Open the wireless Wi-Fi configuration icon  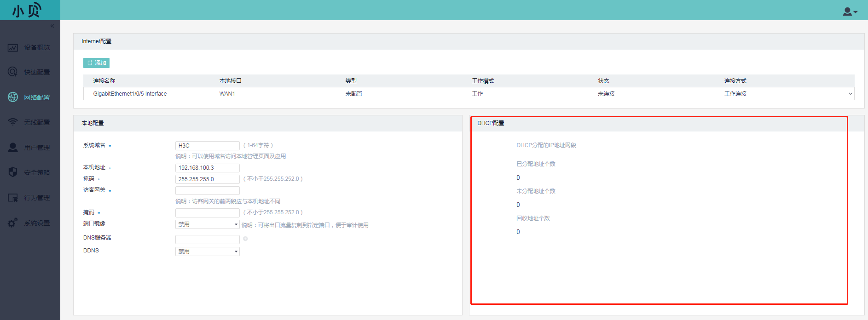[13, 122]
